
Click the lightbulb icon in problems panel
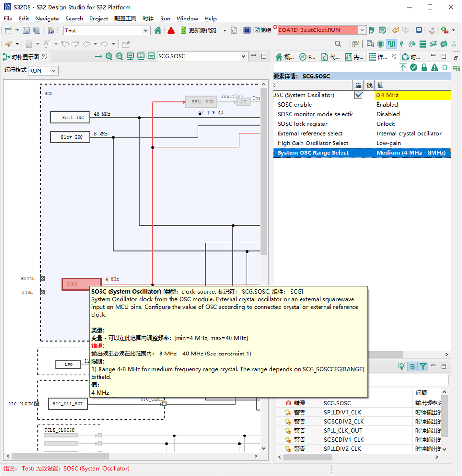click(x=402, y=366)
